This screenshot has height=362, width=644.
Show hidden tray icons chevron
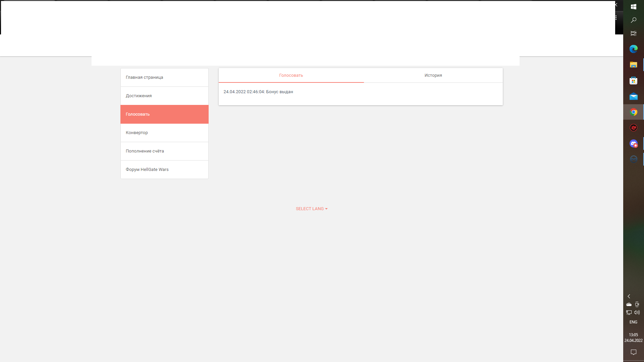coord(629,296)
